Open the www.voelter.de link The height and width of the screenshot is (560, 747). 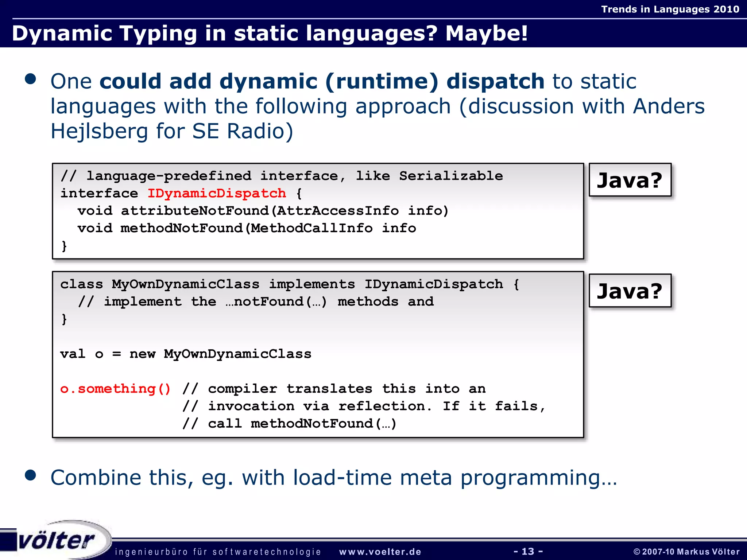tap(380, 552)
